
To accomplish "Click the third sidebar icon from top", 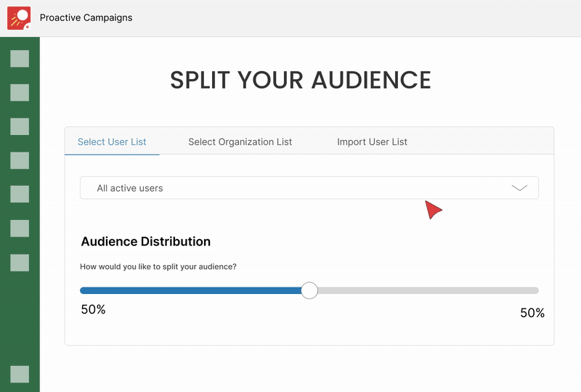I will click(x=20, y=126).
